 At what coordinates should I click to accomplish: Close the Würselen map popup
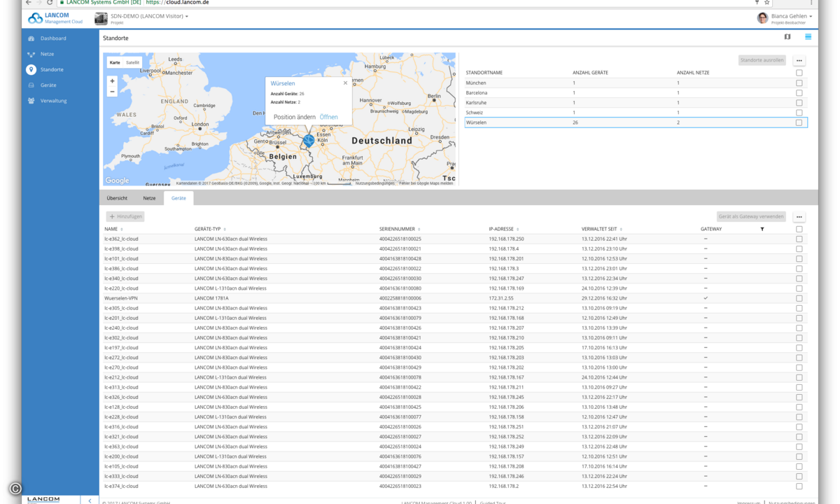tap(345, 83)
